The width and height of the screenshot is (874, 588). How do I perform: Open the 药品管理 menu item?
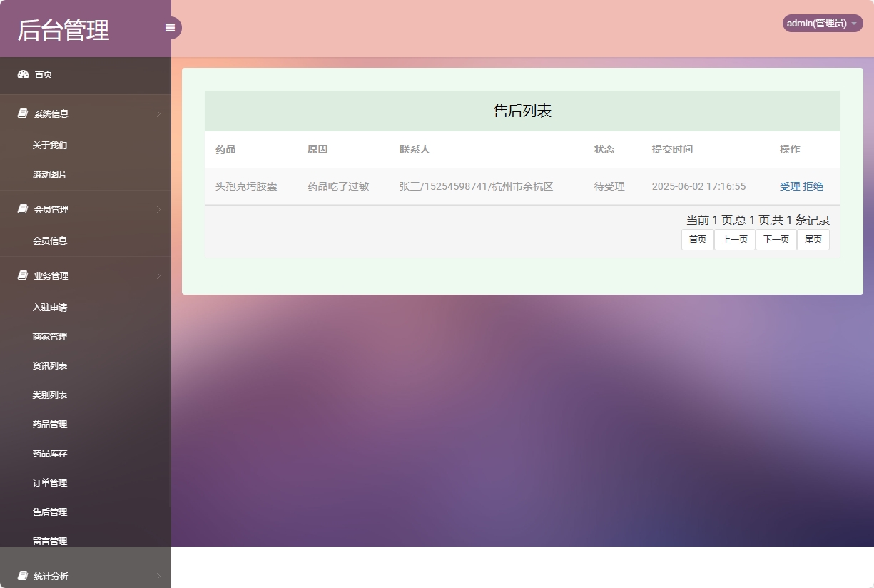click(x=49, y=424)
